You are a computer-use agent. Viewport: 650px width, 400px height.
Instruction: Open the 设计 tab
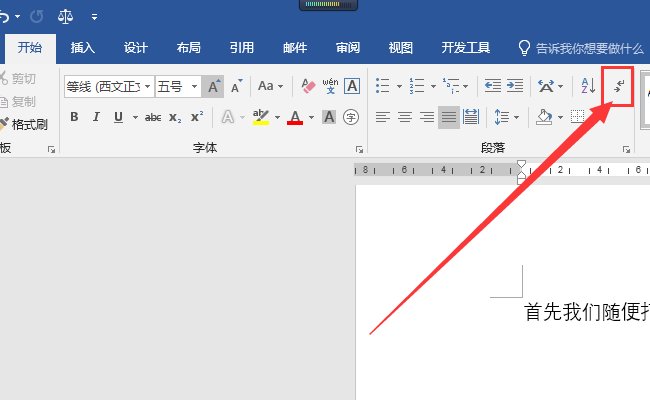[136, 48]
